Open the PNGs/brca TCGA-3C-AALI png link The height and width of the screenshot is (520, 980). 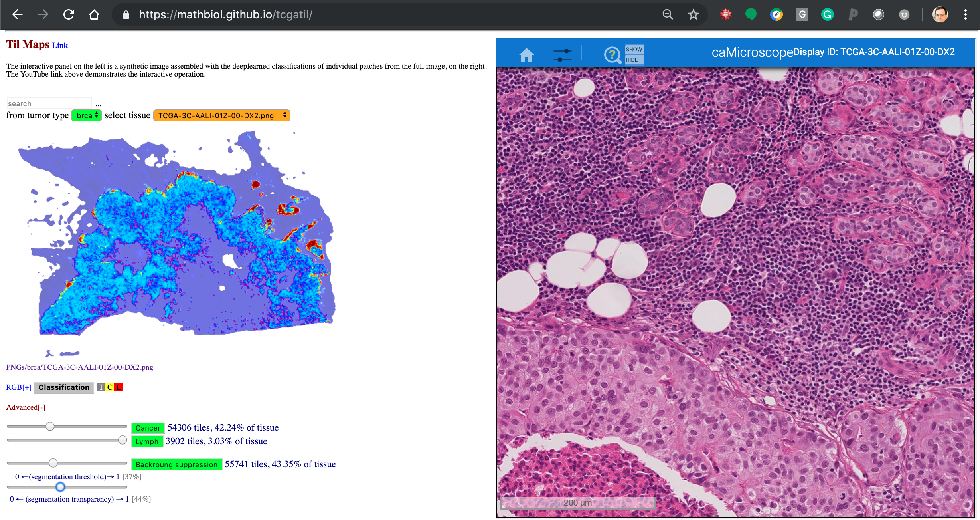tap(79, 367)
